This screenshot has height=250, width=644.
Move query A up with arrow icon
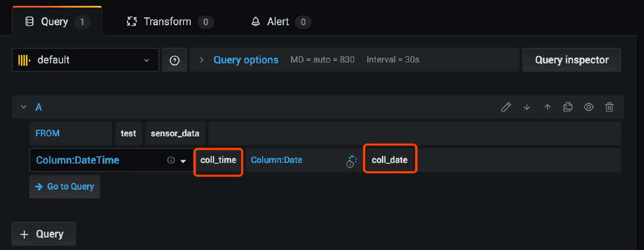coord(547,107)
